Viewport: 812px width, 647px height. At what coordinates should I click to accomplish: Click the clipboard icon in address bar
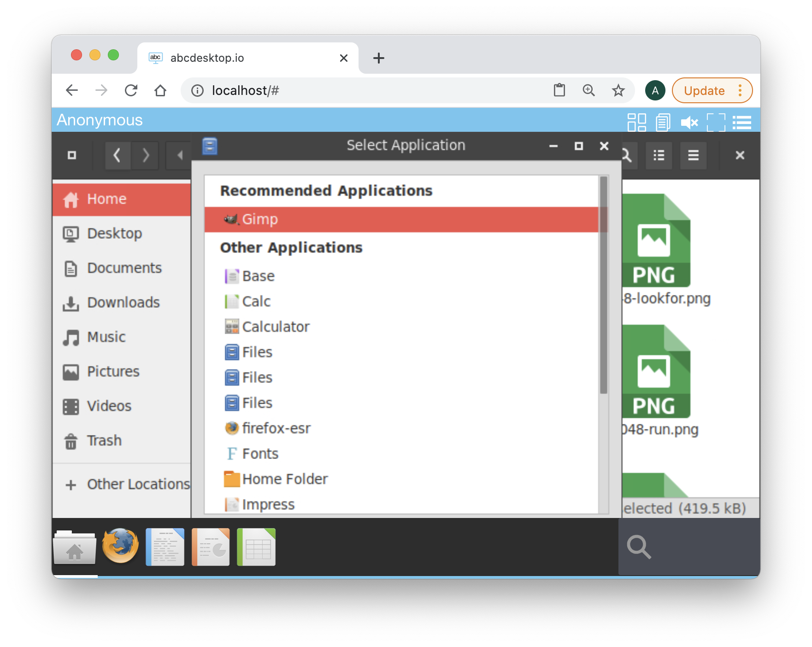(x=559, y=90)
